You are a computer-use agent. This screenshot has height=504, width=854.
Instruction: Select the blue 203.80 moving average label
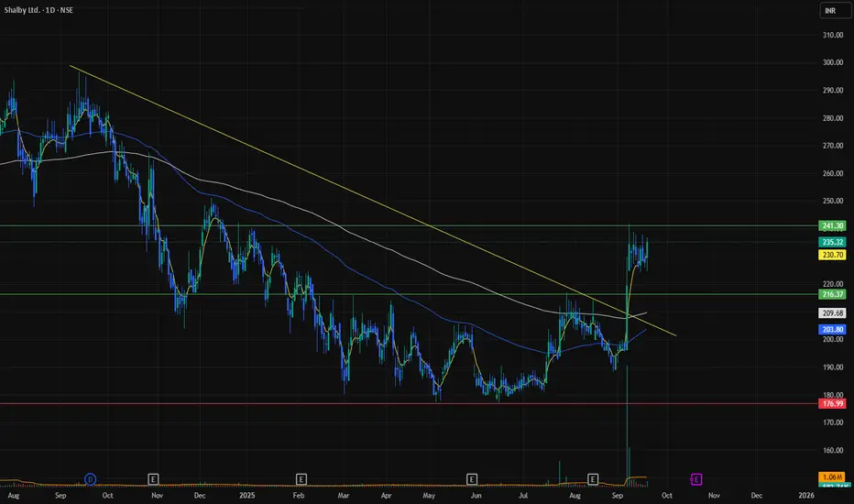832,329
